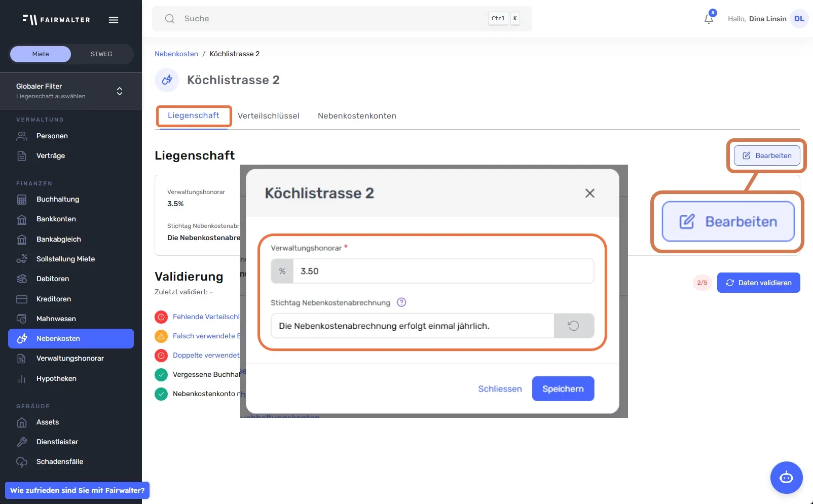Screen dimensions: 813x504
Task: Switch to the STWEG mode toggle
Action: click(101, 54)
